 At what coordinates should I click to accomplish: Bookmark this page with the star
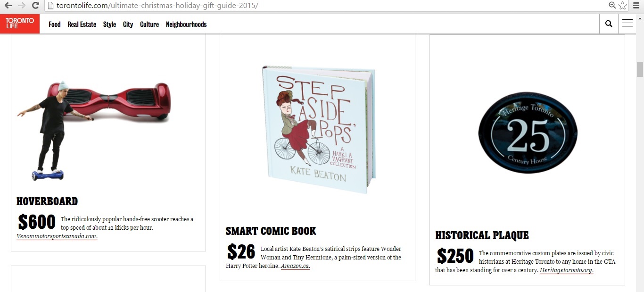(623, 6)
